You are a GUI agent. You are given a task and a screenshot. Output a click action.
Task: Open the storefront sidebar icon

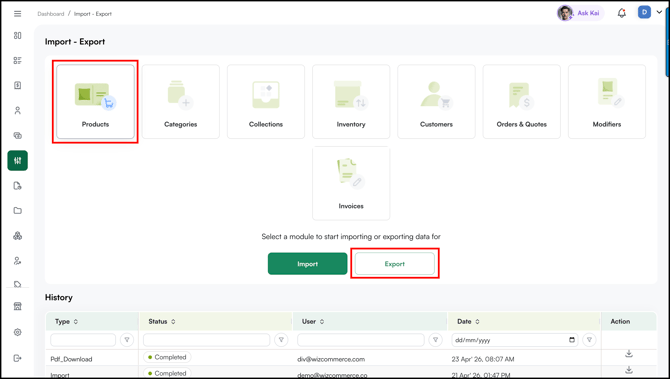(x=18, y=306)
